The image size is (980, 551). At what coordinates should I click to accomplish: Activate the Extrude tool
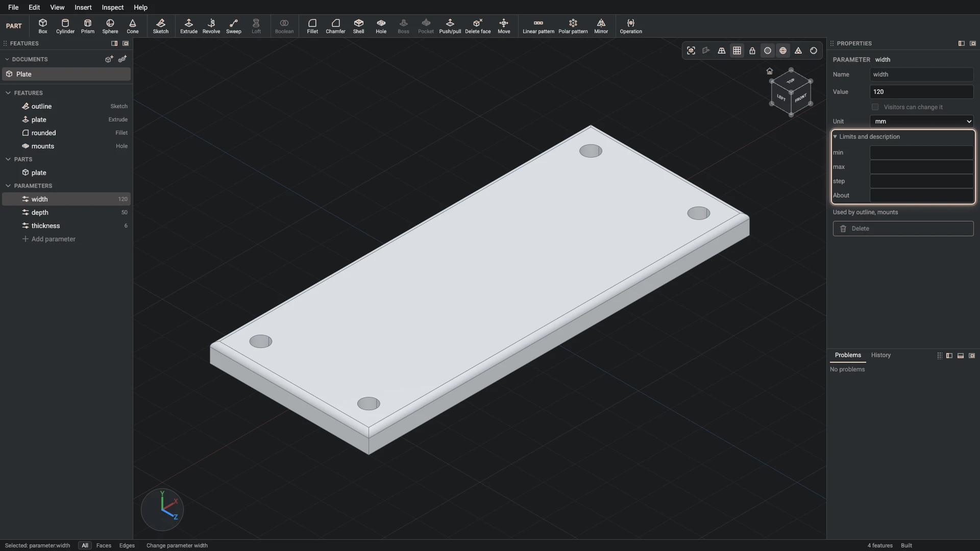189,26
